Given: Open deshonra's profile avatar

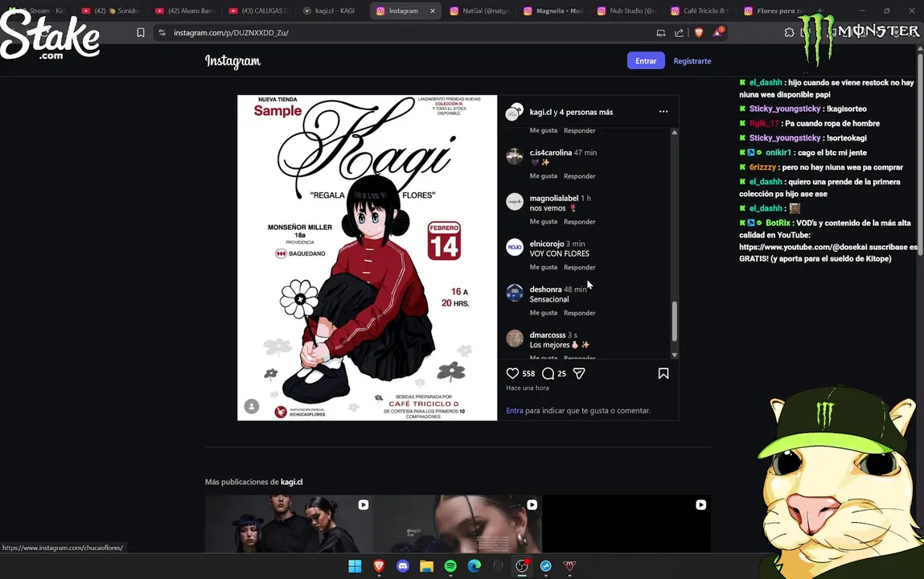Looking at the screenshot, I should pos(515,293).
